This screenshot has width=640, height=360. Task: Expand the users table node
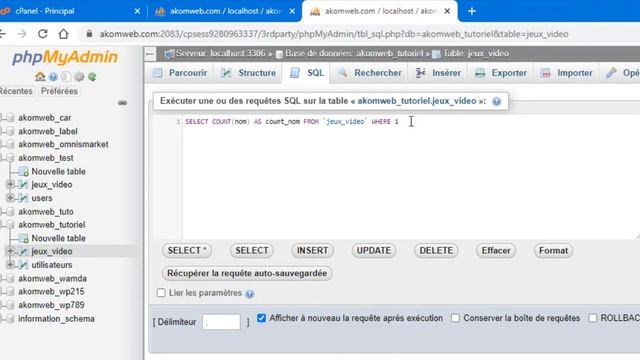point(10,198)
